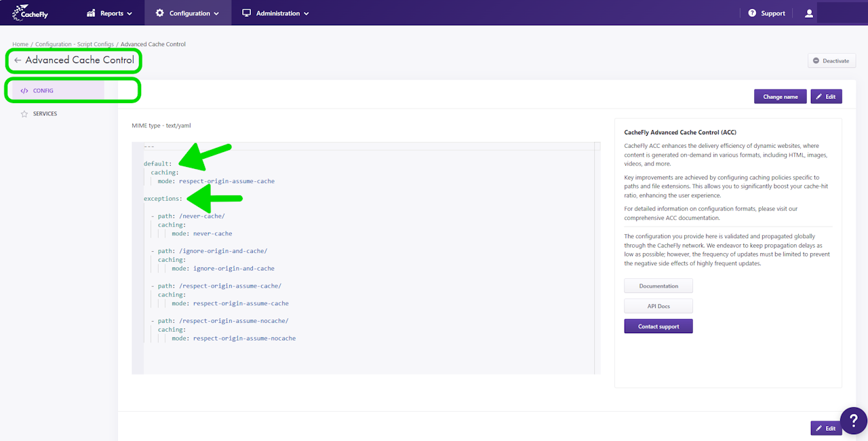Click the 'default:' line in editor

(158, 164)
